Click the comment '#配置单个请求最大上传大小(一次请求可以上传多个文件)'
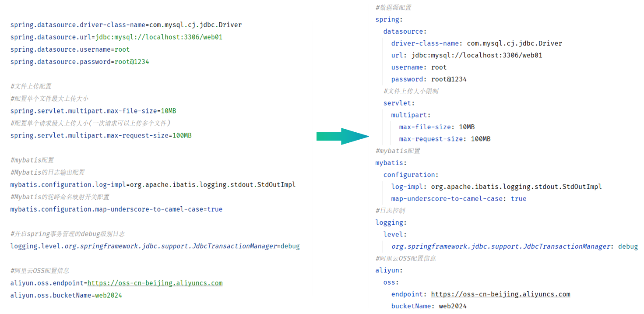Image resolution: width=644 pixels, height=314 pixels. [91, 123]
